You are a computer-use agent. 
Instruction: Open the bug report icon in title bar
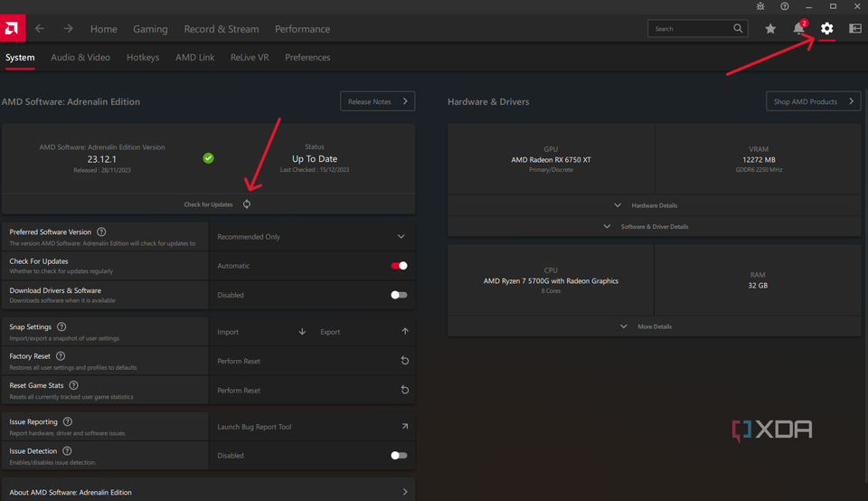pos(760,6)
